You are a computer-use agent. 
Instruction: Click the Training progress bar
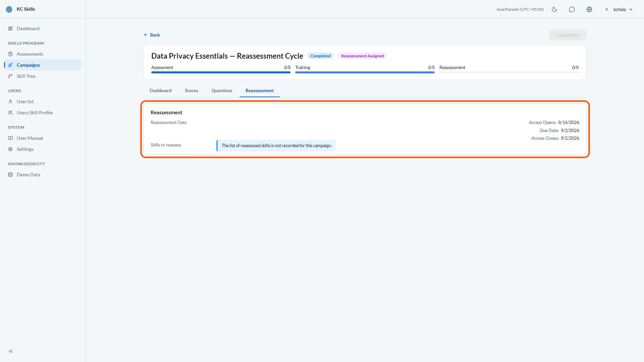coord(365,72)
